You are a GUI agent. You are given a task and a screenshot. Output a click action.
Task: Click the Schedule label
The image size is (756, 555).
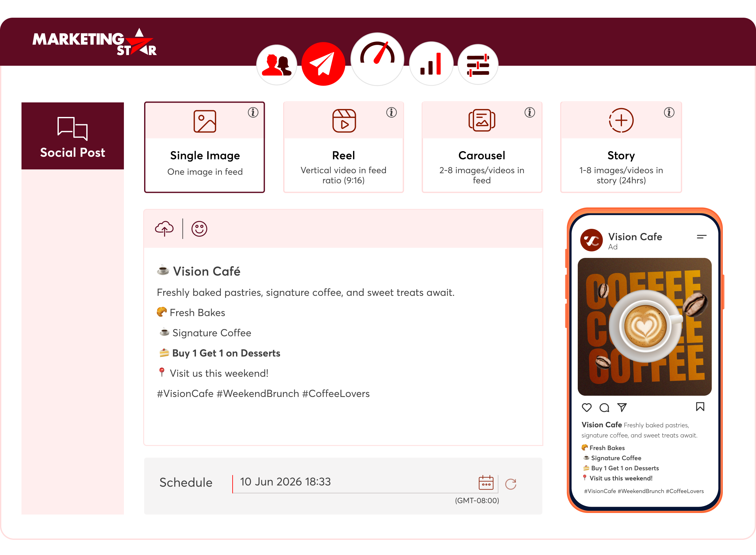tap(186, 483)
